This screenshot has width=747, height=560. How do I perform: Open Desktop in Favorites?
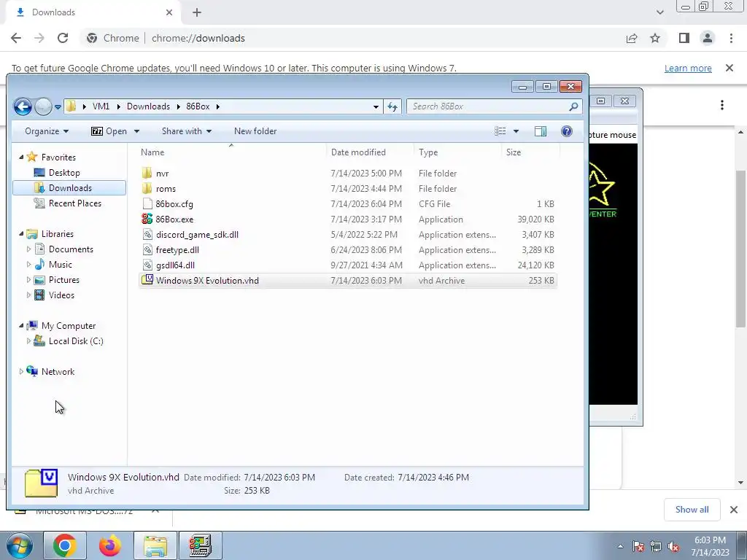(64, 172)
